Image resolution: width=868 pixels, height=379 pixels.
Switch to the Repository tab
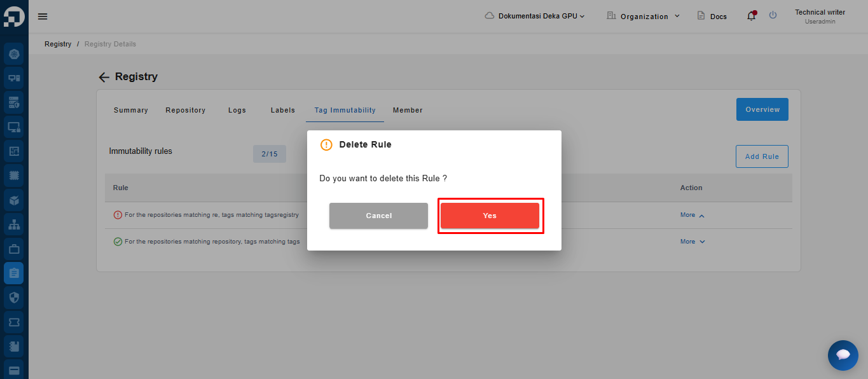click(x=185, y=110)
